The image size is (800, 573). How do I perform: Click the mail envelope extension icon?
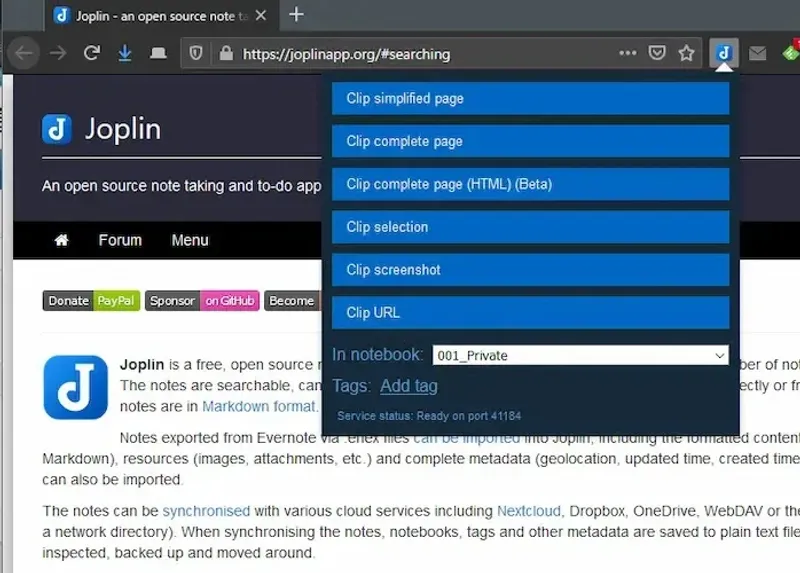(757, 53)
